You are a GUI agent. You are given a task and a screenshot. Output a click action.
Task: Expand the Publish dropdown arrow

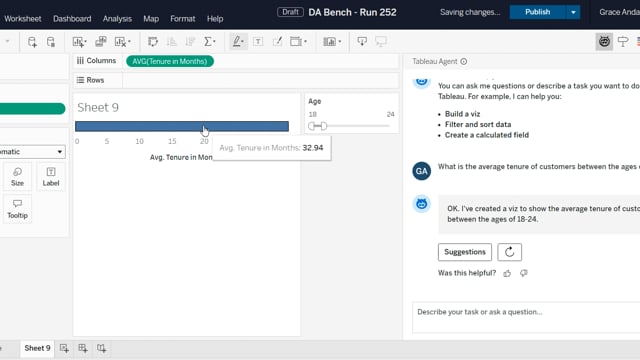coord(573,12)
